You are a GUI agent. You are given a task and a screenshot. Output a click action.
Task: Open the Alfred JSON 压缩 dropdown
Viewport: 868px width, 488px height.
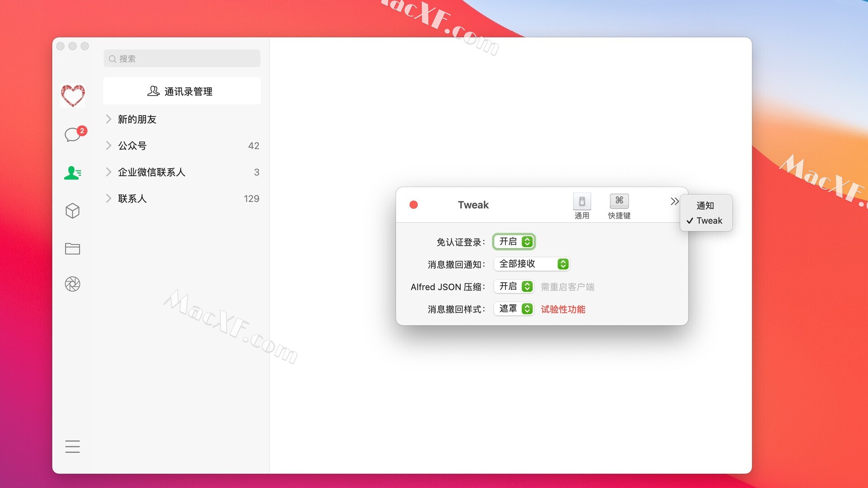(x=514, y=286)
